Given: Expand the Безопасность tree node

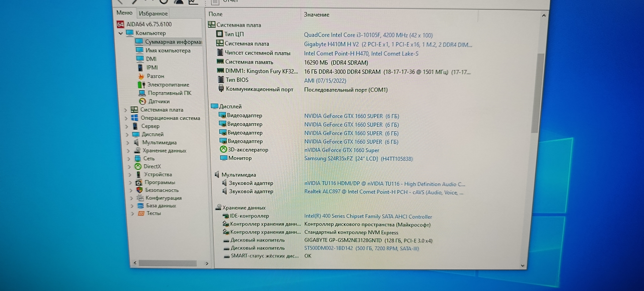Looking at the screenshot, I should 131,190.
